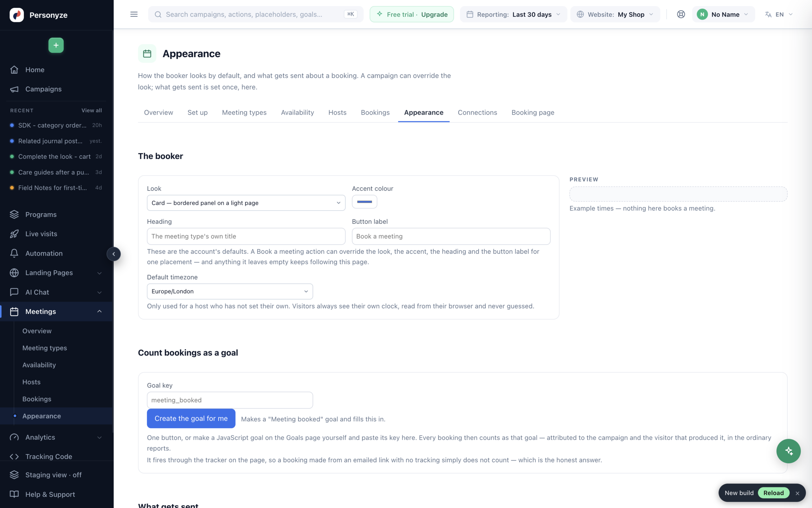812x508 pixels.
Task: Switch to the Overview tab
Action: [158, 112]
